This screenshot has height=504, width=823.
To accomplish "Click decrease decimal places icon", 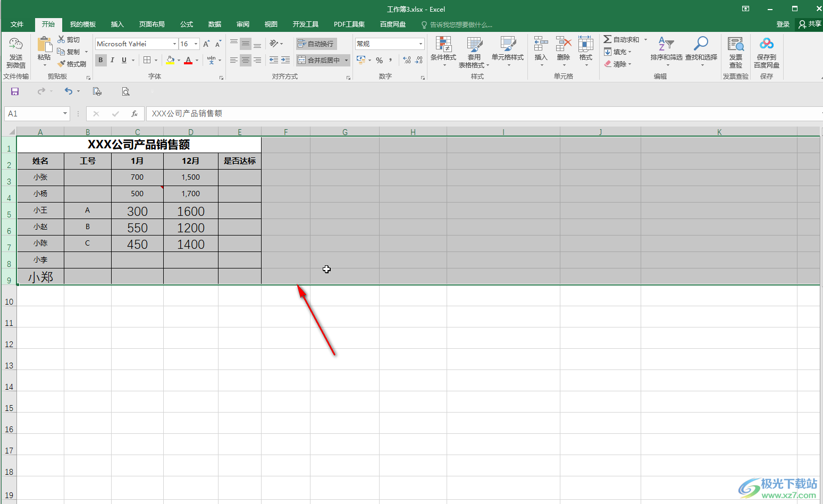I will pyautogui.click(x=419, y=60).
